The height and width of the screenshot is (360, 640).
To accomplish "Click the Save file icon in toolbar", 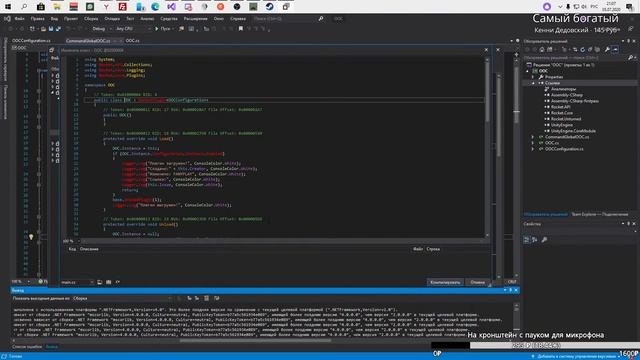I will pos(51,29).
